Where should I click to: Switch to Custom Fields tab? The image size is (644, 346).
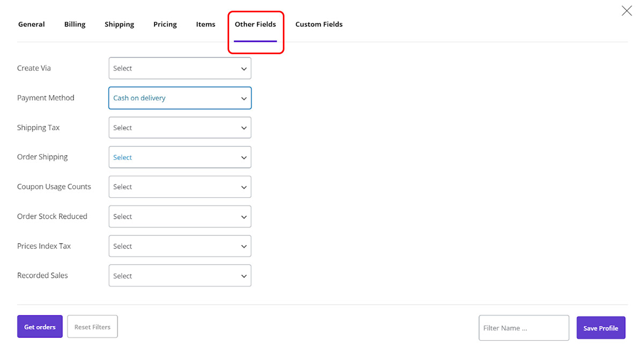(x=319, y=24)
